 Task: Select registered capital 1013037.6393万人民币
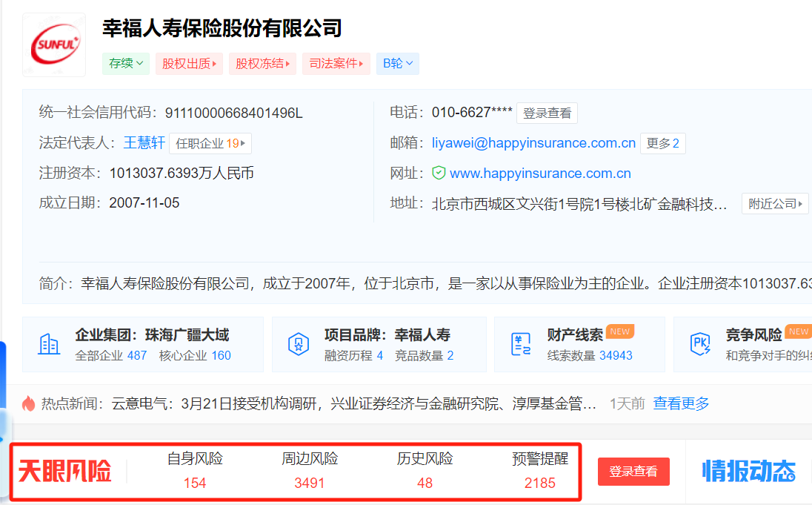tap(182, 174)
